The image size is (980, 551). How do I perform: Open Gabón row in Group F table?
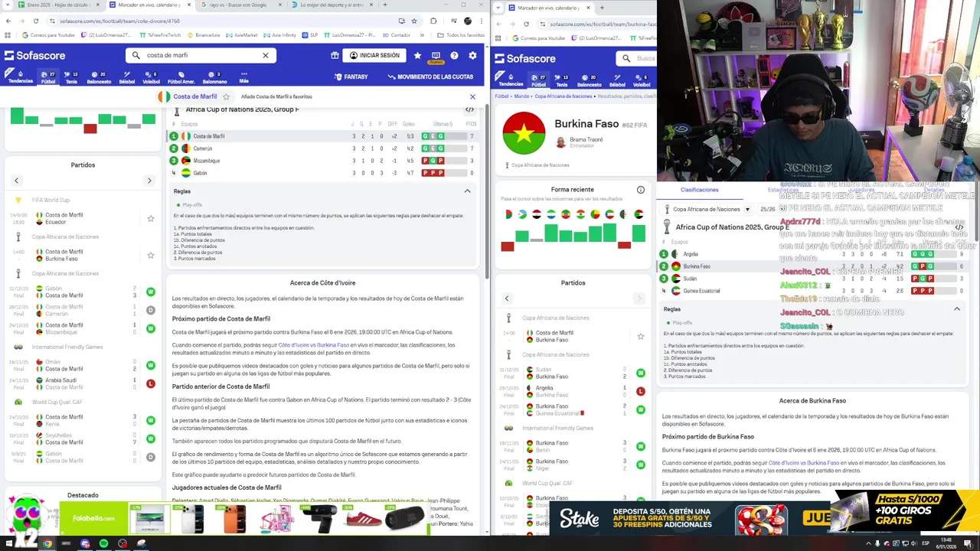click(323, 173)
